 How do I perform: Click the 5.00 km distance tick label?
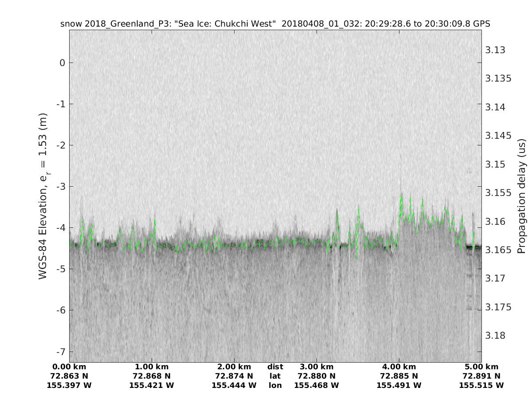pyautogui.click(x=481, y=367)
